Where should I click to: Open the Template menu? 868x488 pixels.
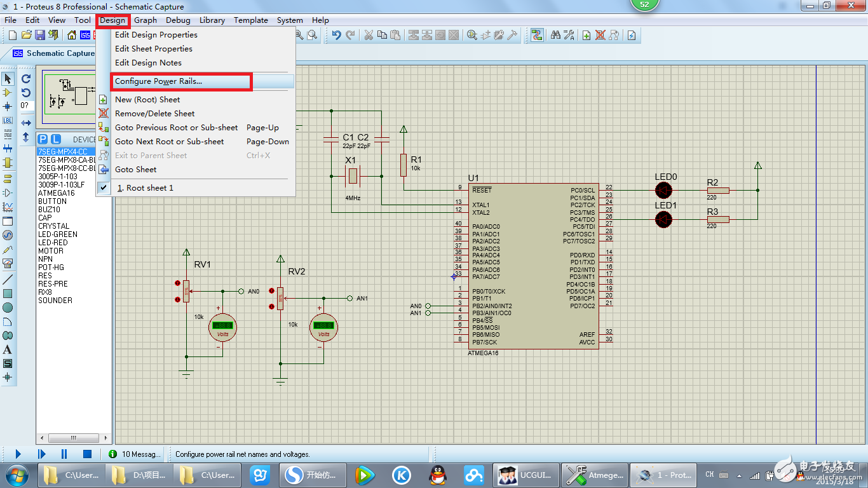(x=251, y=20)
